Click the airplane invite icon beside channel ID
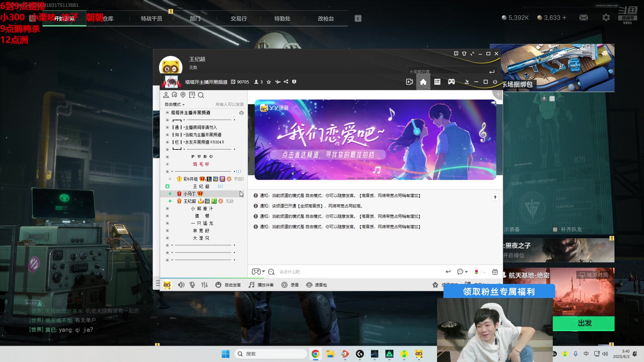Image resolution: width=644 pixels, height=362 pixels. [x=278, y=82]
